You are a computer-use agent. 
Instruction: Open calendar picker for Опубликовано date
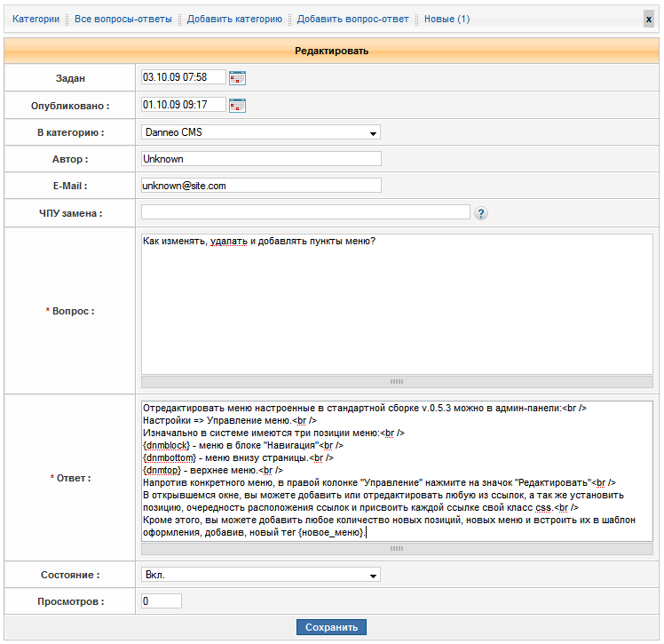pos(237,106)
